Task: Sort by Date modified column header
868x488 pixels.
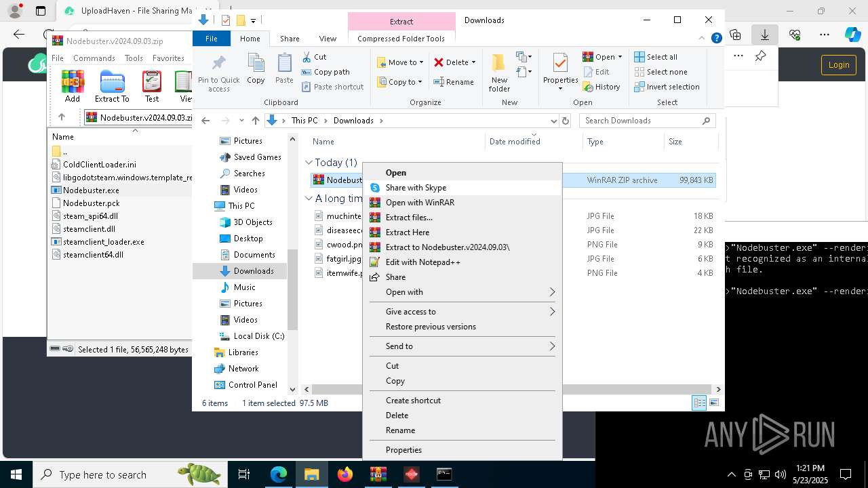Action: point(515,142)
